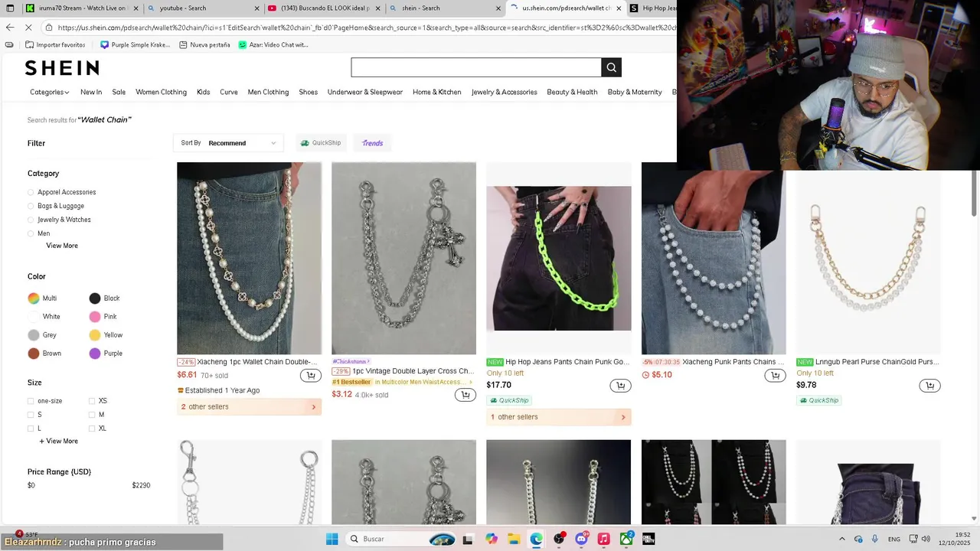Expand 2 other sellers row
This screenshot has width=980, height=551.
(249, 407)
